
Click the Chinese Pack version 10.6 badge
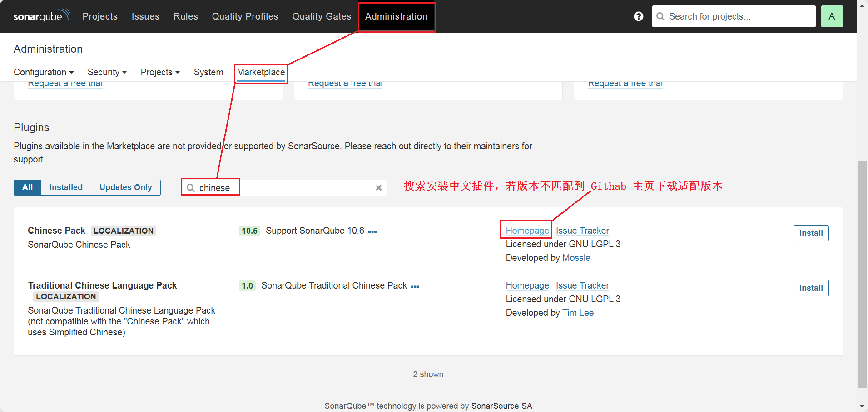[249, 231]
